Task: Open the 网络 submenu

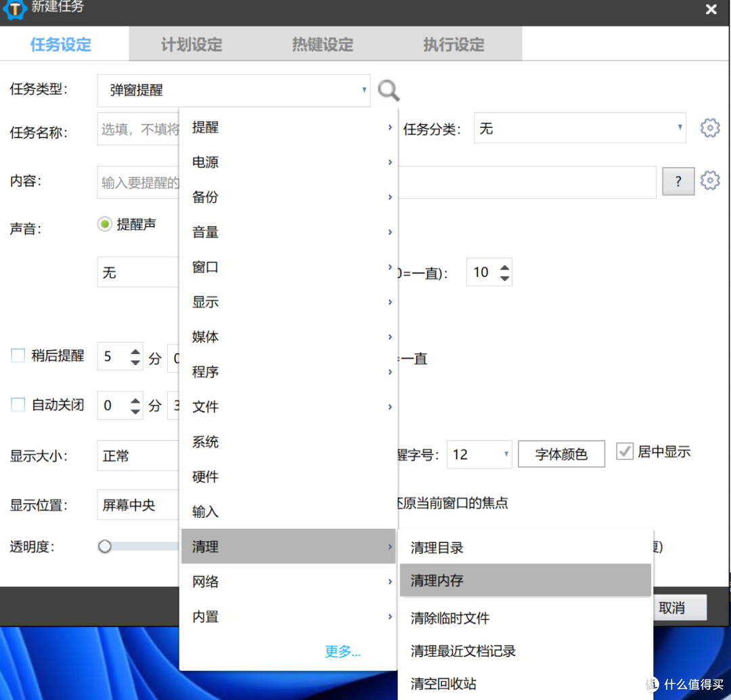Action: coord(289,582)
